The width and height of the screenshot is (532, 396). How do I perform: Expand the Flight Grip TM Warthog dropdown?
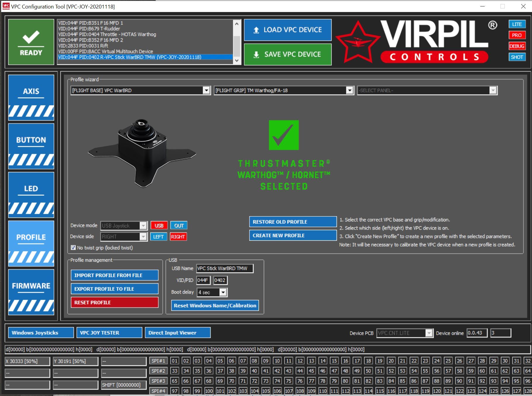coord(350,90)
